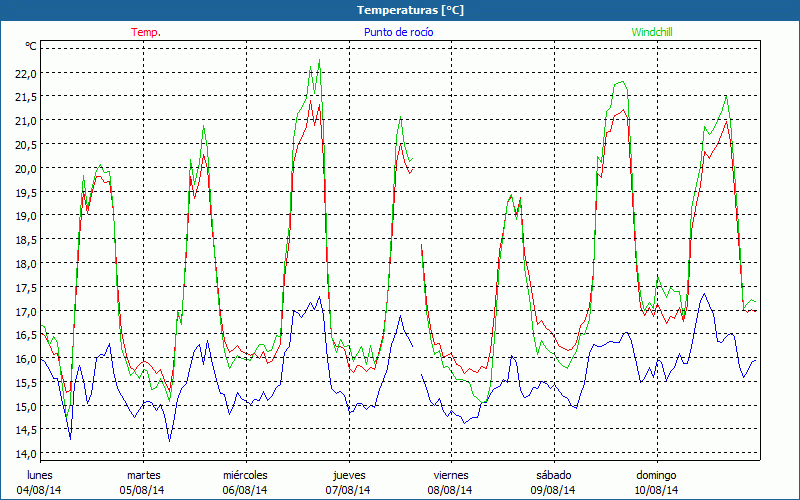Viewport: 800px width, 500px height.
Task: Select the sábado day label
Action: 553,475
